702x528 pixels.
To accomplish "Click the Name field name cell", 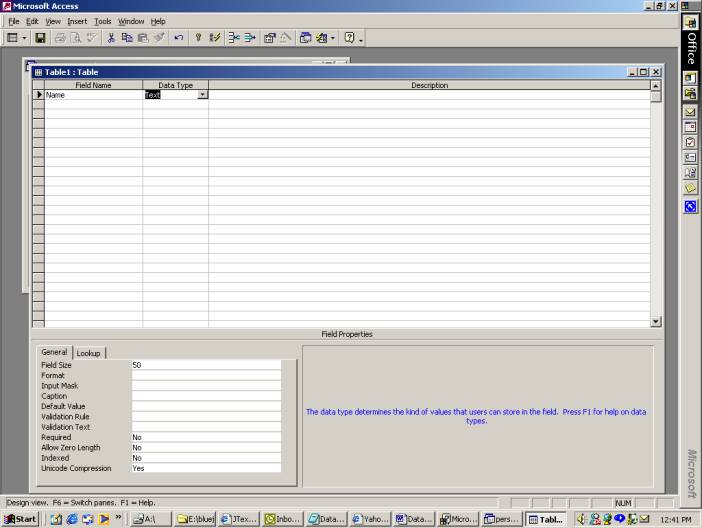I will (93, 94).
